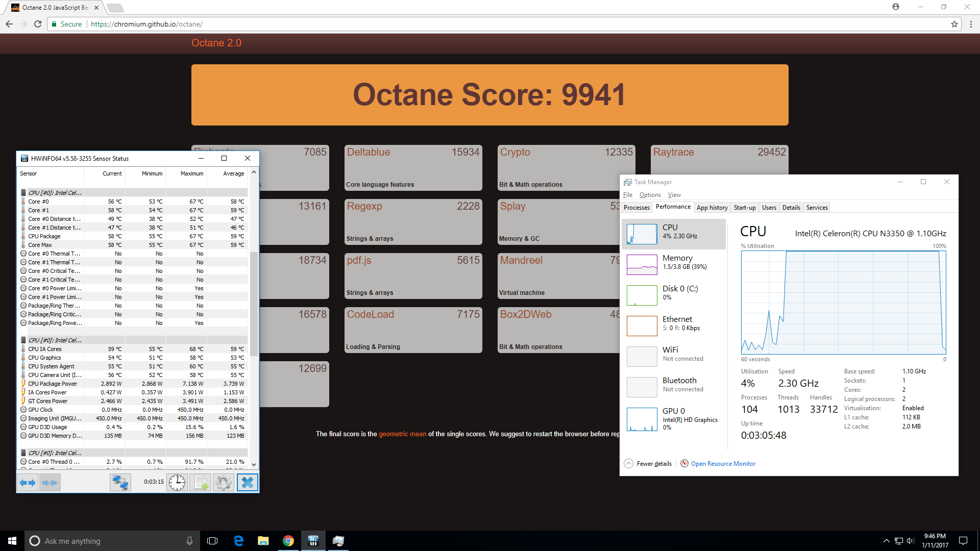The width and height of the screenshot is (980, 551).
Task: Select Disk 0 (C:) performance item
Action: (x=674, y=295)
